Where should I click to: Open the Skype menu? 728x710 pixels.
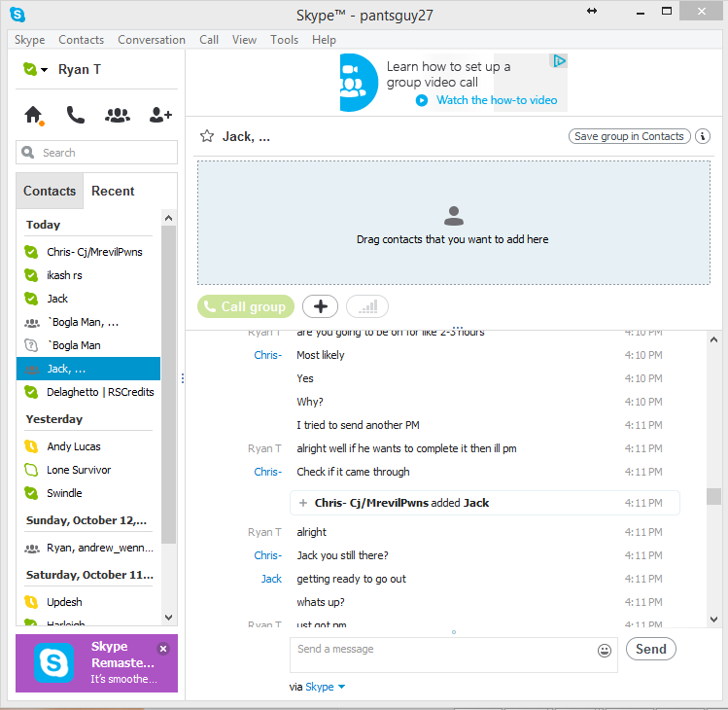[30, 40]
